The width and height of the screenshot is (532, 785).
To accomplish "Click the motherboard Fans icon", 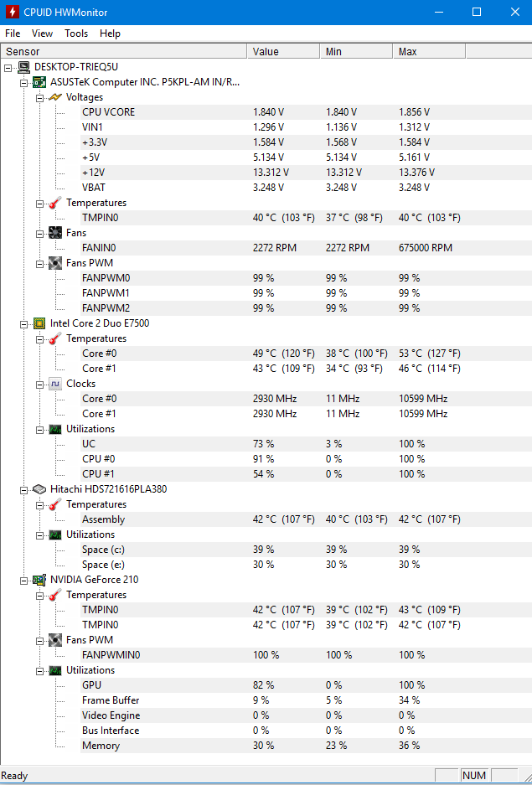I will [x=55, y=233].
